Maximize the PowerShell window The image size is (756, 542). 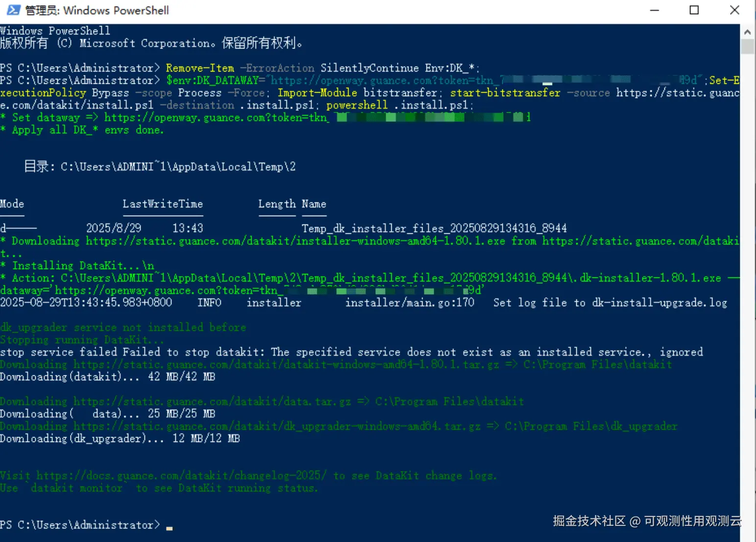coord(694,10)
